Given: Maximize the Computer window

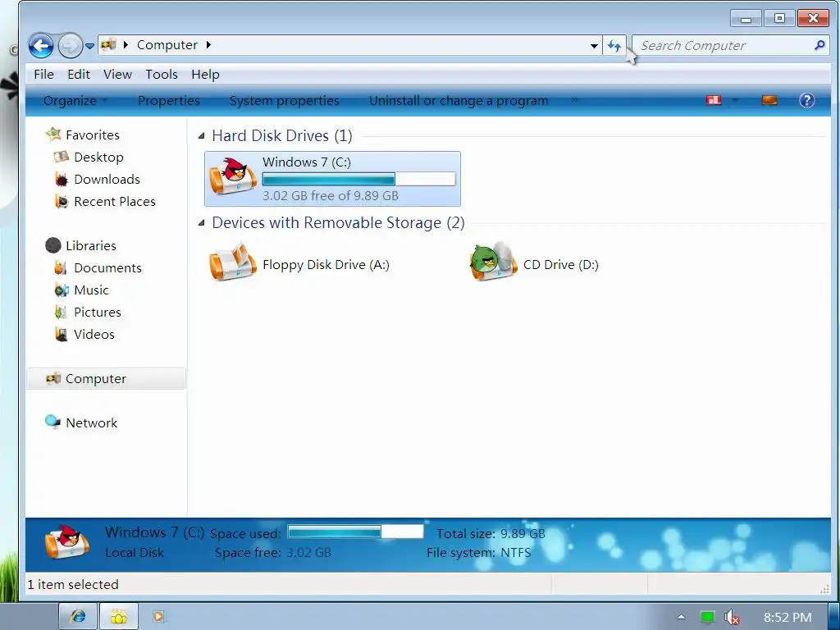Looking at the screenshot, I should (779, 19).
